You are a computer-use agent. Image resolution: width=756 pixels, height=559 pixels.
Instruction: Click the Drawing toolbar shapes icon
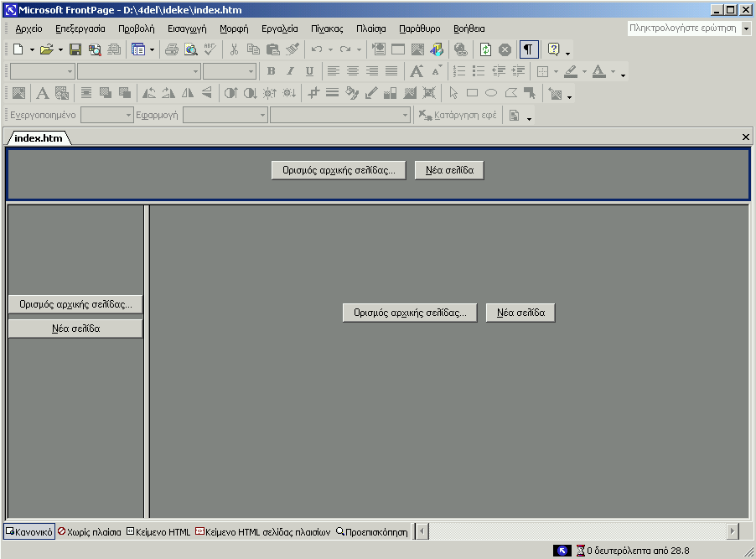(x=437, y=49)
